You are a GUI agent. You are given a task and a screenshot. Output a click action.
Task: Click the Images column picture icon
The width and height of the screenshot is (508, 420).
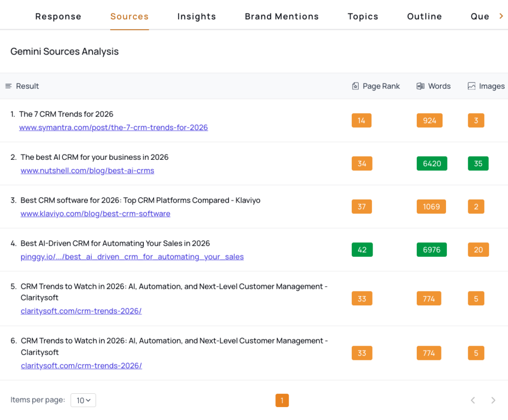coord(471,86)
